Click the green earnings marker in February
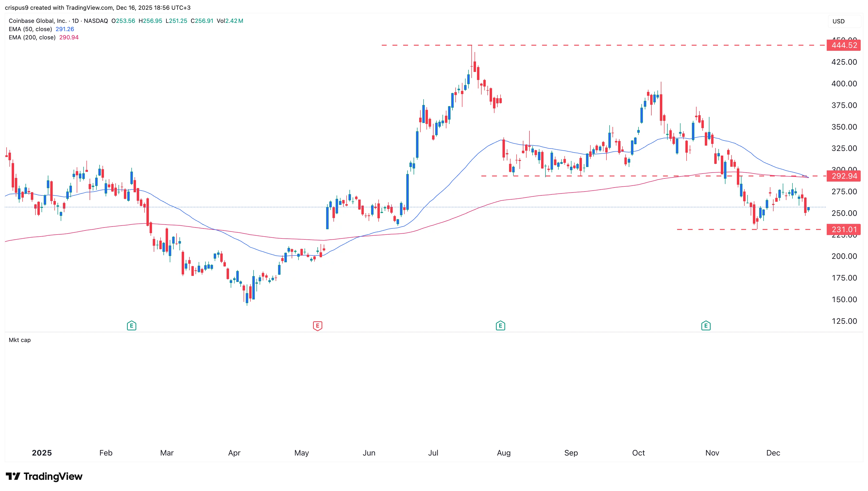 coord(131,326)
